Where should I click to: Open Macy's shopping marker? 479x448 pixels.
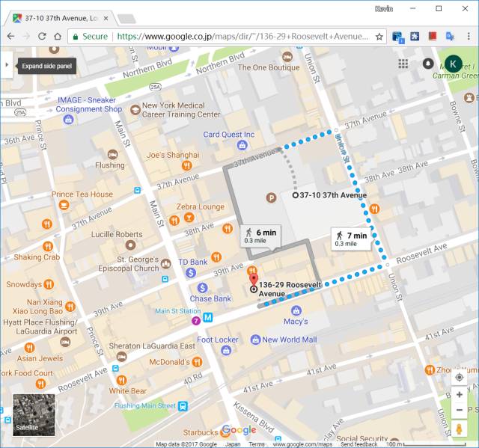296,311
